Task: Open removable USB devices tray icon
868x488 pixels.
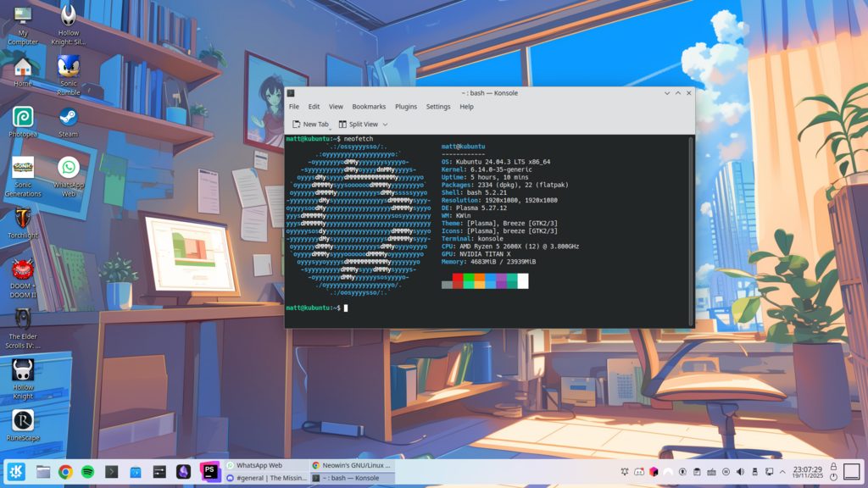Action: pyautogui.click(x=754, y=472)
